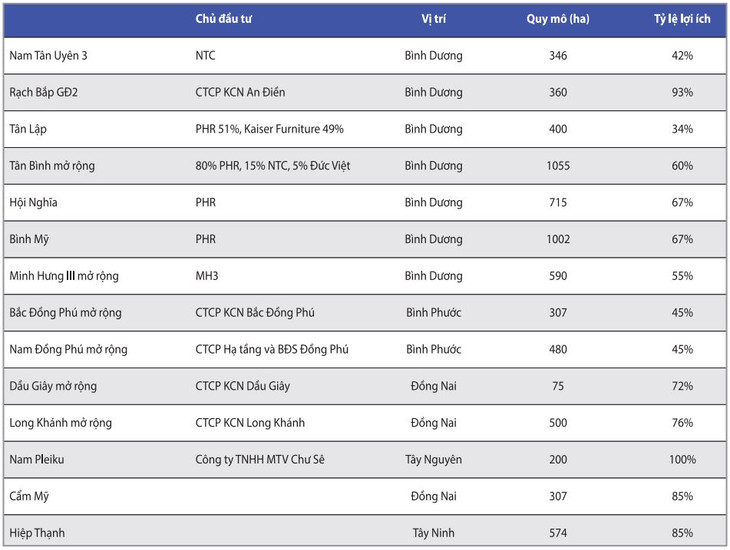730x550 pixels.
Task: Click the 'Chủ đầu tư' column header
Action: [223, 20]
